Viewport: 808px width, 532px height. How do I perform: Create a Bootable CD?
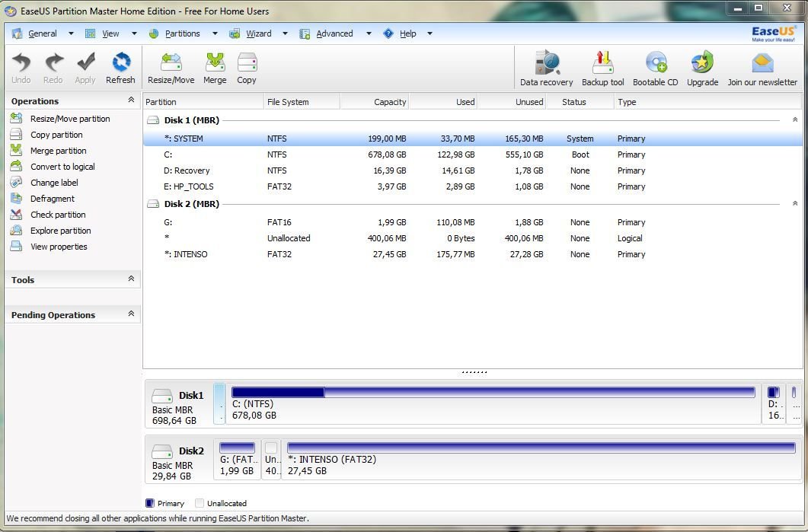point(656,62)
